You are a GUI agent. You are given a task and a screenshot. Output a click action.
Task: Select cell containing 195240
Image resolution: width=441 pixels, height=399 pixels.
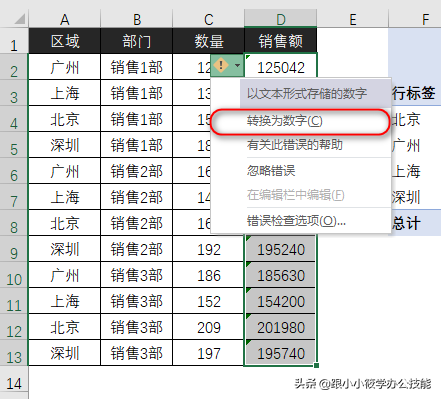281,249
